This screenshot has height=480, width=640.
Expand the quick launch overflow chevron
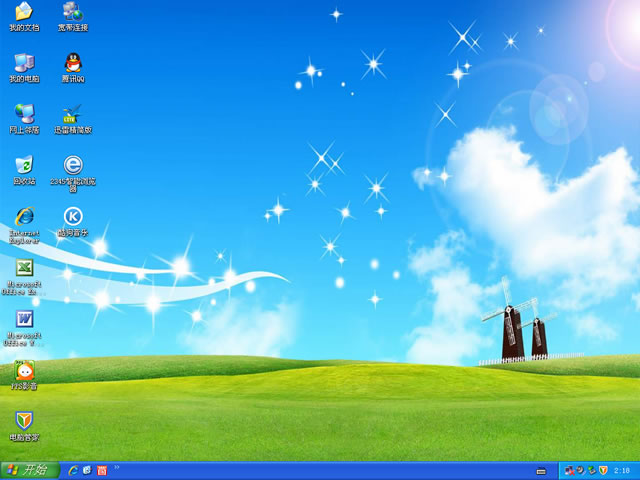(x=117, y=467)
